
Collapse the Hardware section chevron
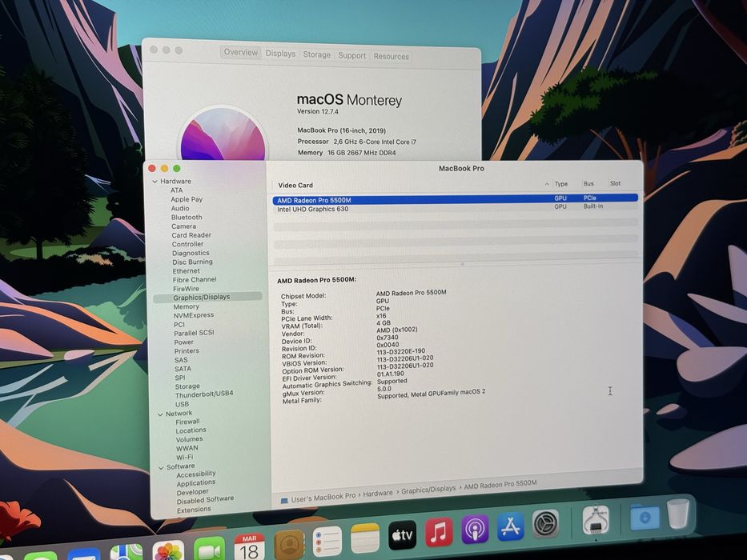(155, 182)
